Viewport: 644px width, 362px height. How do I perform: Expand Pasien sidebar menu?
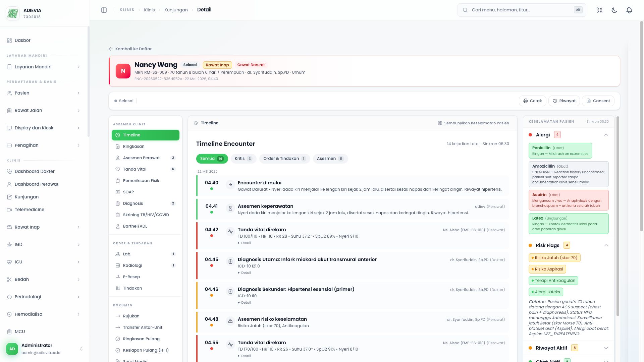click(44, 93)
